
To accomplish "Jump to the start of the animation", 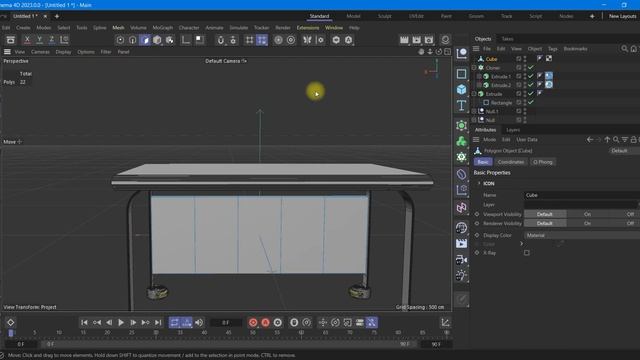I will [x=84, y=322].
